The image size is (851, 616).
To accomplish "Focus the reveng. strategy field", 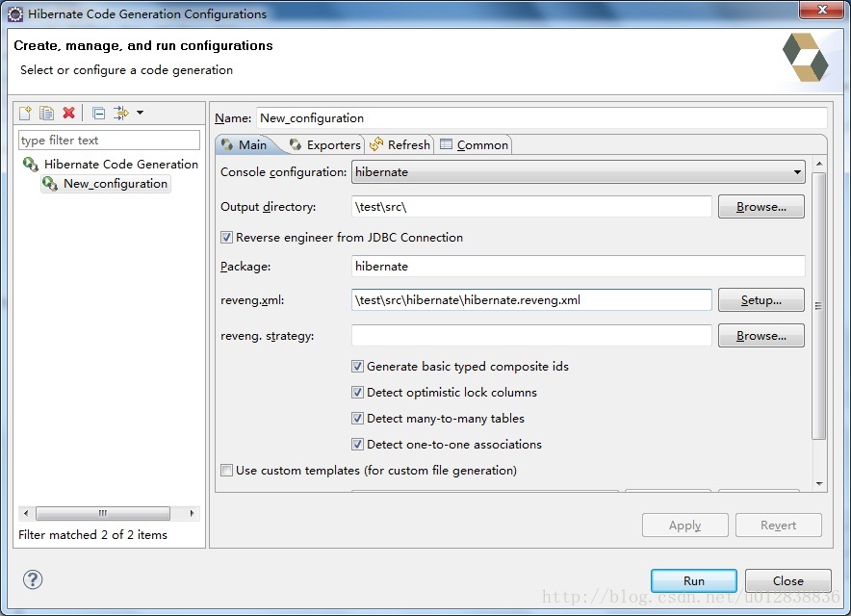I will pyautogui.click(x=531, y=336).
